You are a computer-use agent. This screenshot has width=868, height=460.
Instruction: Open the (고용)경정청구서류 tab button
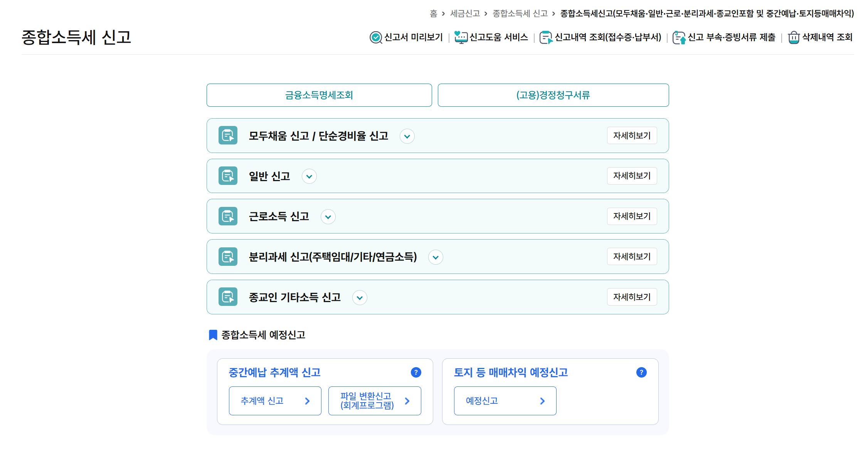point(553,95)
